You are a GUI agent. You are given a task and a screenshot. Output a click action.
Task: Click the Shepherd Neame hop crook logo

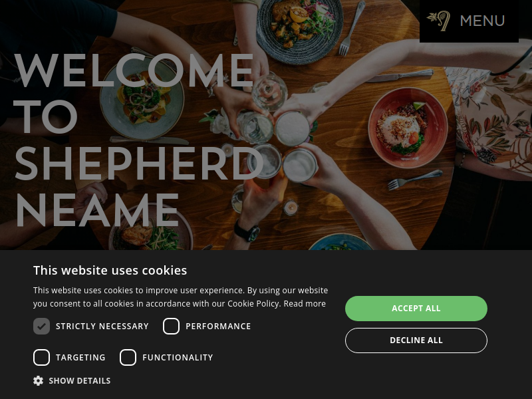coord(439,21)
